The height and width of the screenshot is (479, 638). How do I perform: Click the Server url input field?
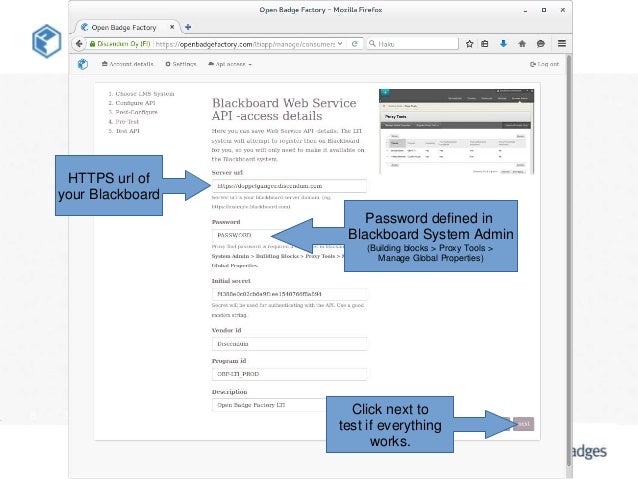(289, 186)
